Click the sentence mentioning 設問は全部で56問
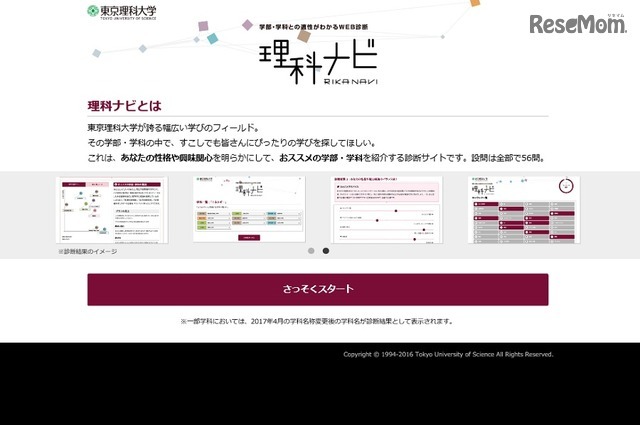The image size is (640, 425). (x=316, y=158)
